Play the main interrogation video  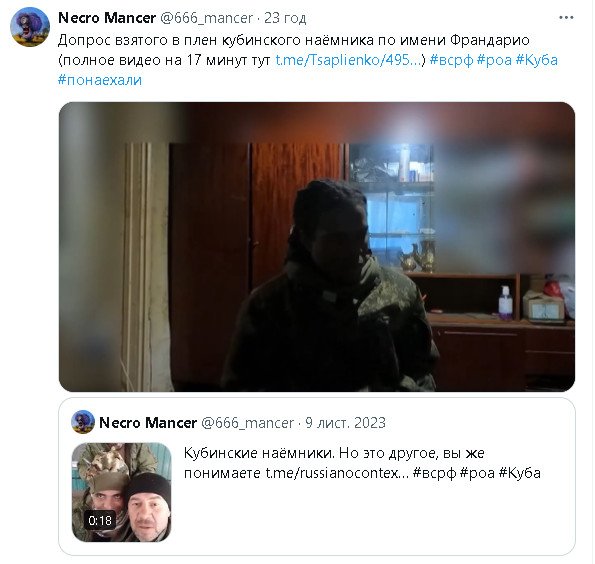pos(317,247)
